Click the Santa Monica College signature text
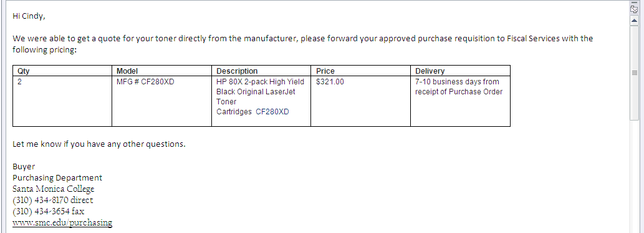 [54, 189]
